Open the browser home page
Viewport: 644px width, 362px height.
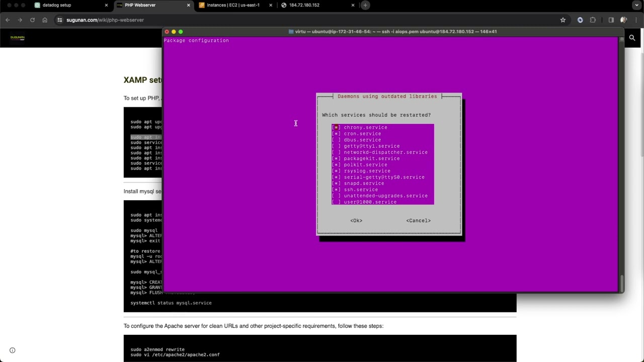(x=45, y=20)
